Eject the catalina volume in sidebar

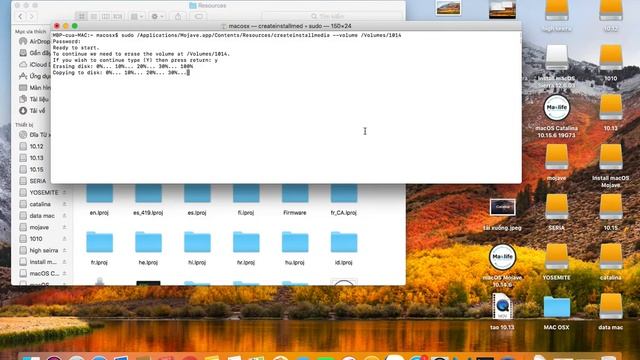64,204
